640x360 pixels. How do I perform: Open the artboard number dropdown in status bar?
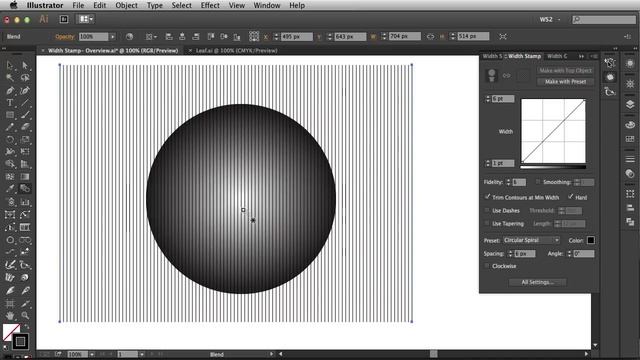(142, 354)
